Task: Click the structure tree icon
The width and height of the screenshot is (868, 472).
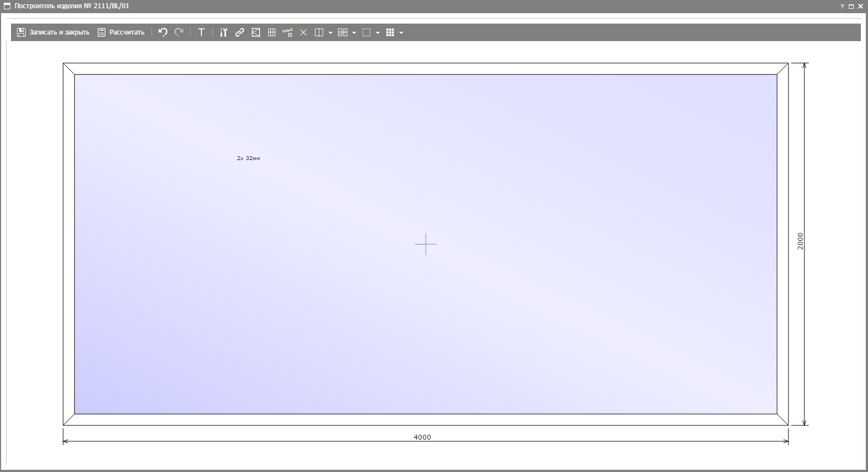Action: (288, 32)
